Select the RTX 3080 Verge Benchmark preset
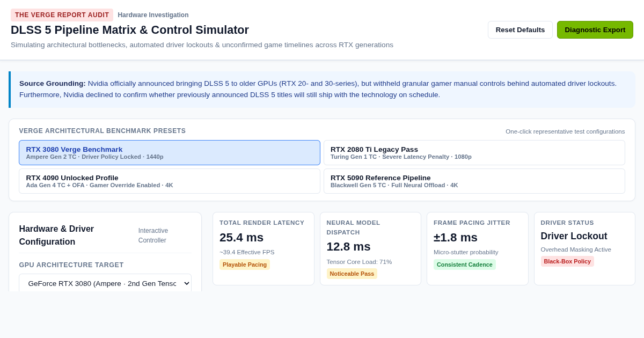 pyautogui.click(x=170, y=153)
